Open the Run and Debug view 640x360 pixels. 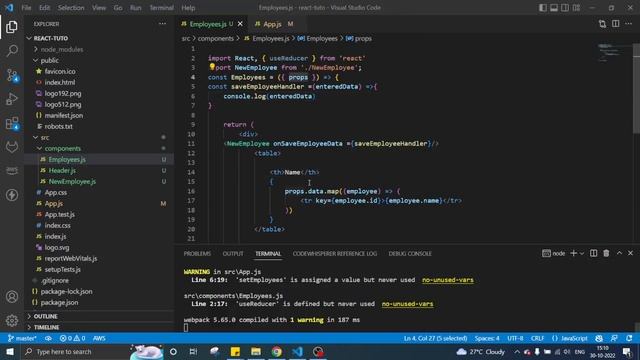[12, 99]
